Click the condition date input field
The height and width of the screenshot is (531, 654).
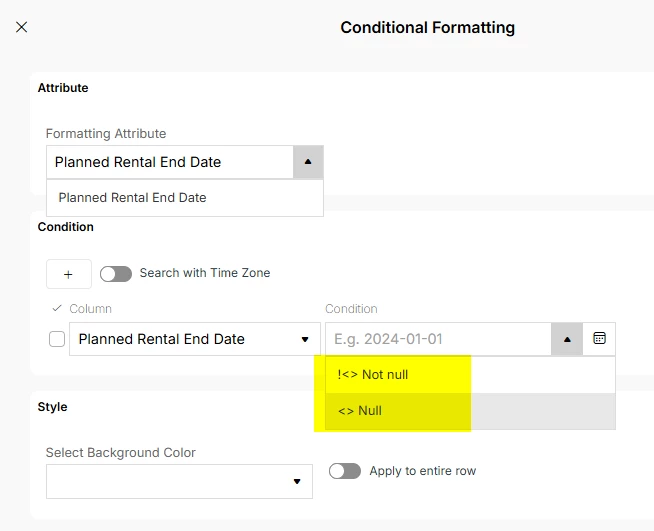(437, 339)
